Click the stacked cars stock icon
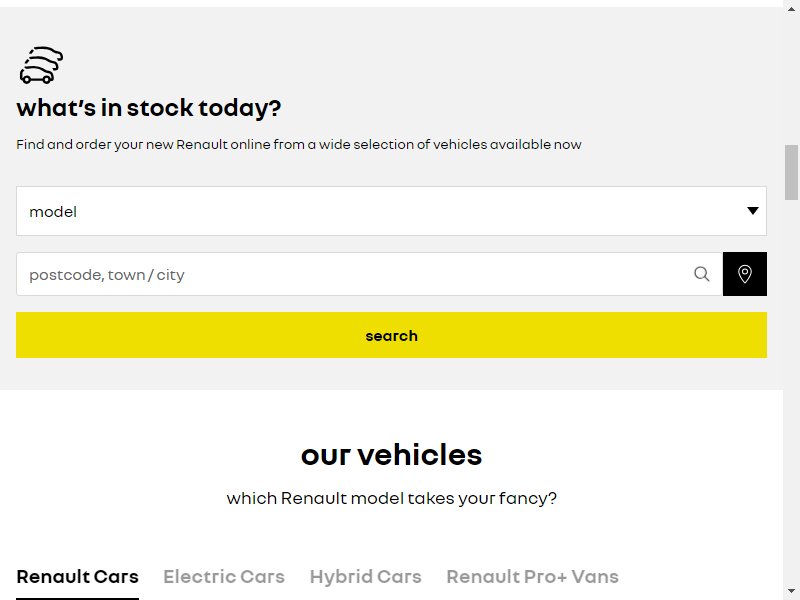Viewport: 800px width, 600px height. 41,65
